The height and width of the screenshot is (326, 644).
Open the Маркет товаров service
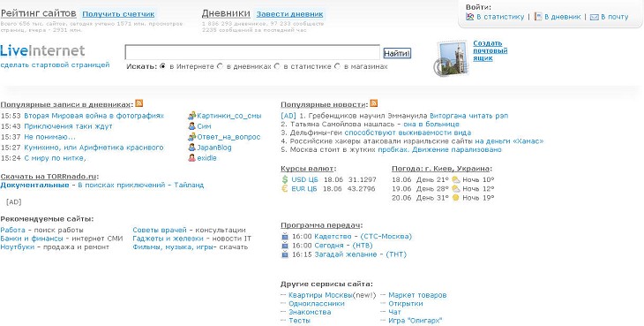(417, 295)
